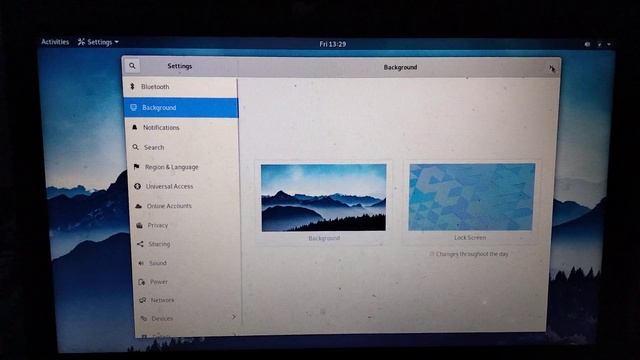This screenshot has height=360, width=640.
Task: Choose the Lock Screen wallpaper thumbnail
Action: (x=472, y=197)
